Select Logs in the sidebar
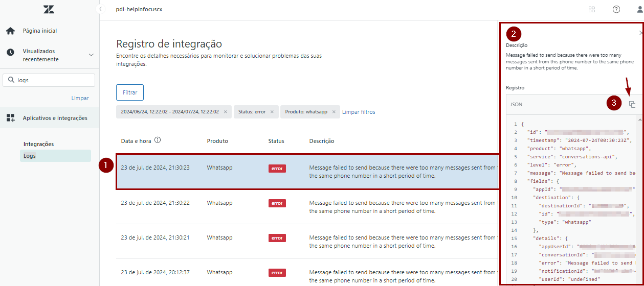 click(x=30, y=156)
